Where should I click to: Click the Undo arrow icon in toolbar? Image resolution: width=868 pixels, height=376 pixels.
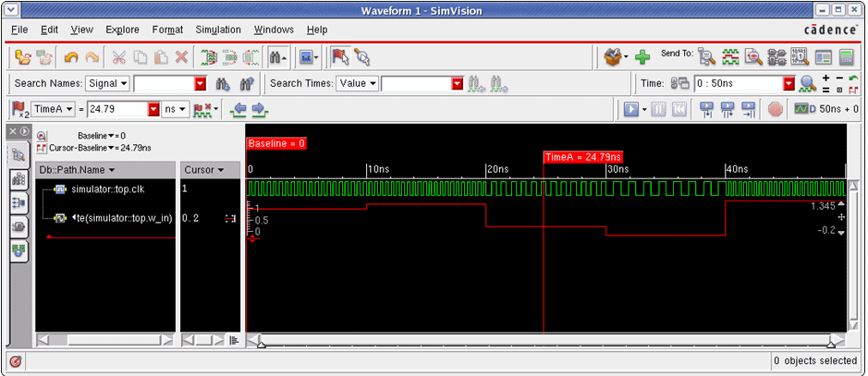coord(71,57)
